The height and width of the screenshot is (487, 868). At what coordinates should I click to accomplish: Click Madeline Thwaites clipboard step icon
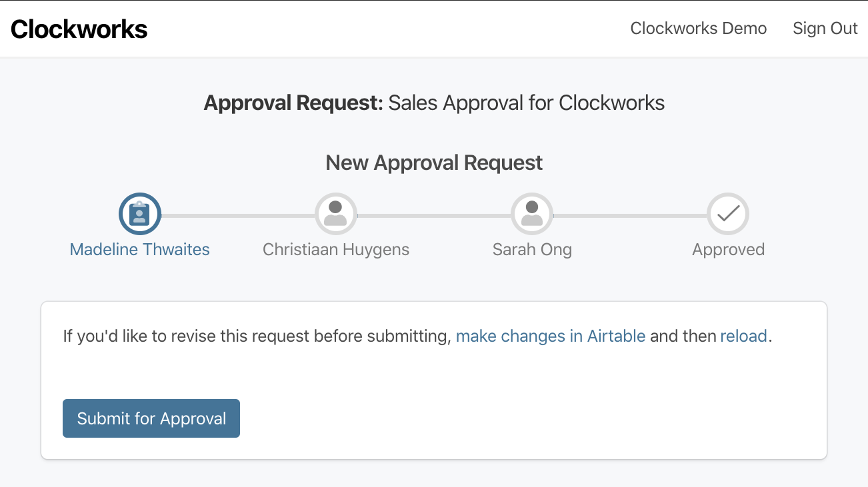coord(140,214)
